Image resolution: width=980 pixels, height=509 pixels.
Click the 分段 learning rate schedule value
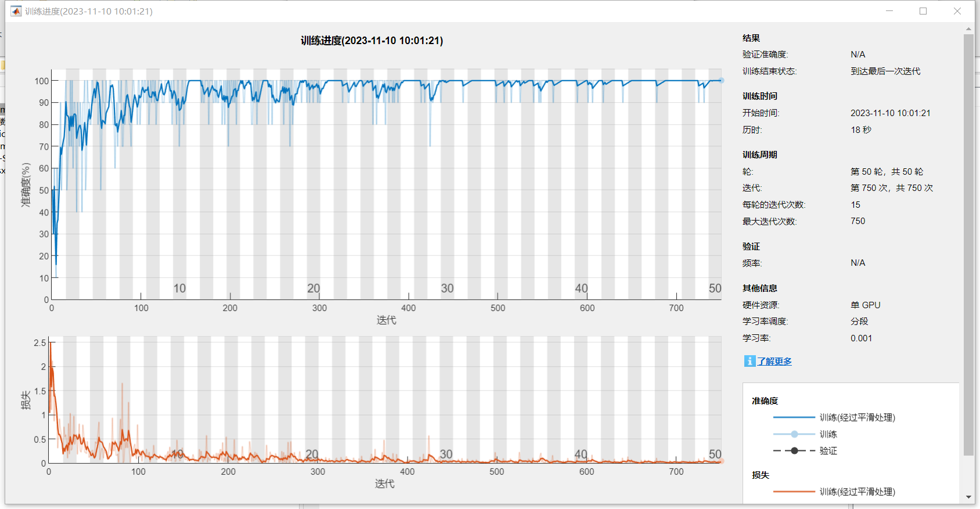click(859, 322)
